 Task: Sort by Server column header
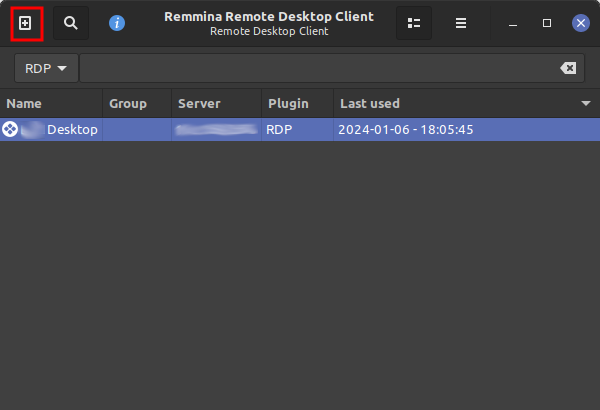coord(217,103)
